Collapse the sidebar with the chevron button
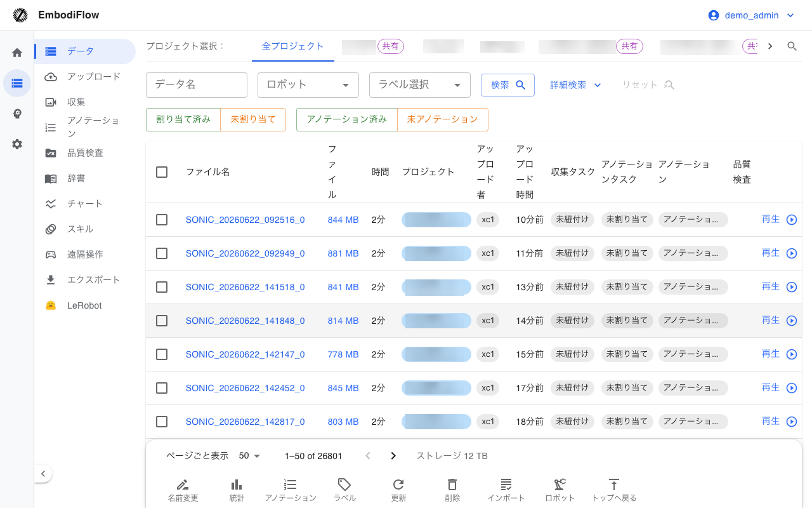The image size is (812, 508). pyautogui.click(x=43, y=473)
